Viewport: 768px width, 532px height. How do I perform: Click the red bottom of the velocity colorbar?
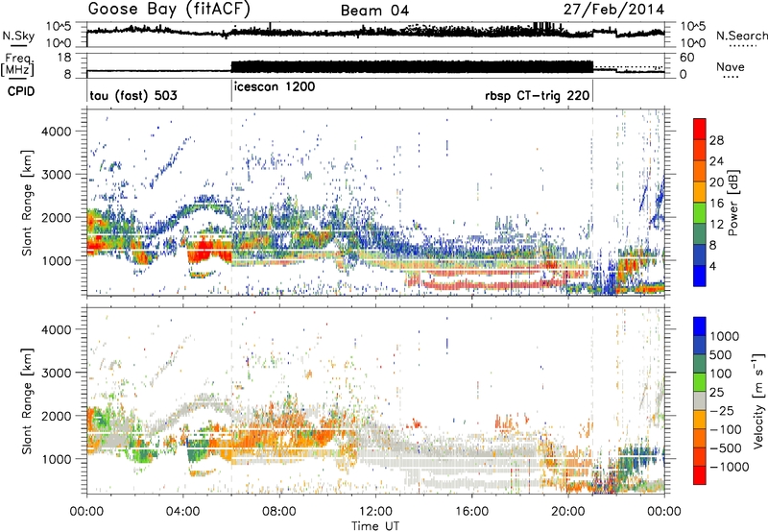pos(700,475)
